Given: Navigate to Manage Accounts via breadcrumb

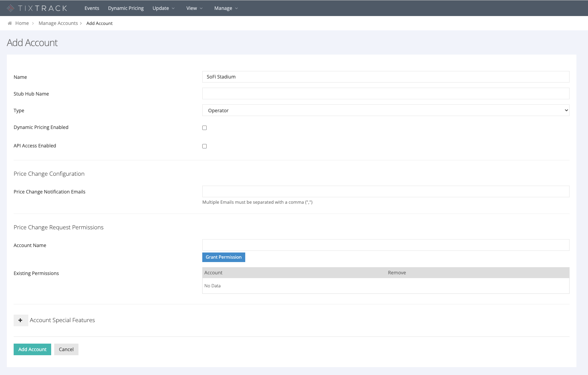Looking at the screenshot, I should coord(58,23).
